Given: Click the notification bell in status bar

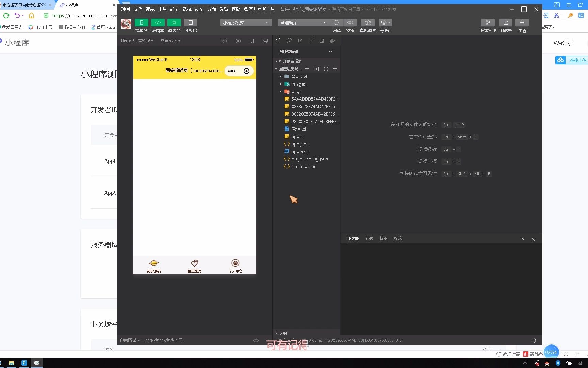Looking at the screenshot, I should click(x=534, y=340).
